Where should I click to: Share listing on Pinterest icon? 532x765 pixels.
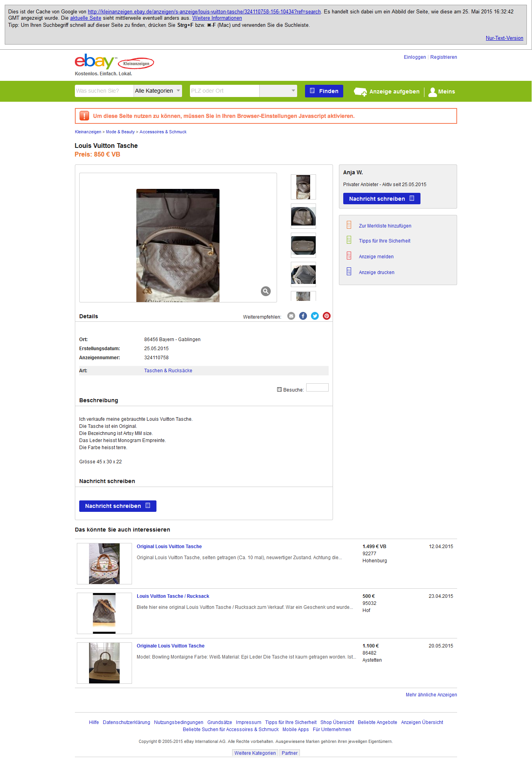(327, 316)
